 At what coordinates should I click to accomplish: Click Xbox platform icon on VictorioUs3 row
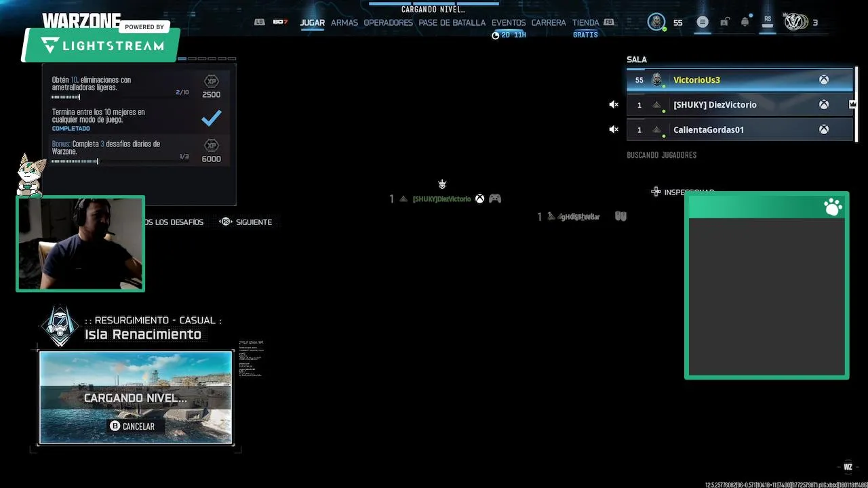(823, 80)
